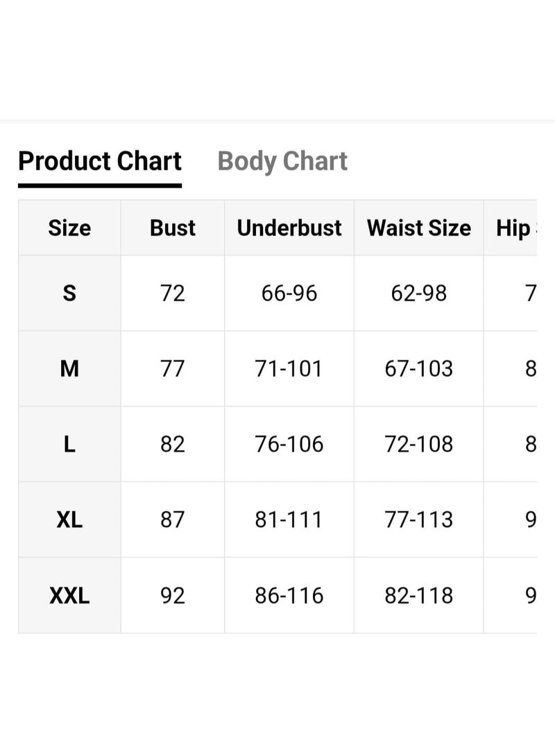Click the Bust column header

coord(173,227)
